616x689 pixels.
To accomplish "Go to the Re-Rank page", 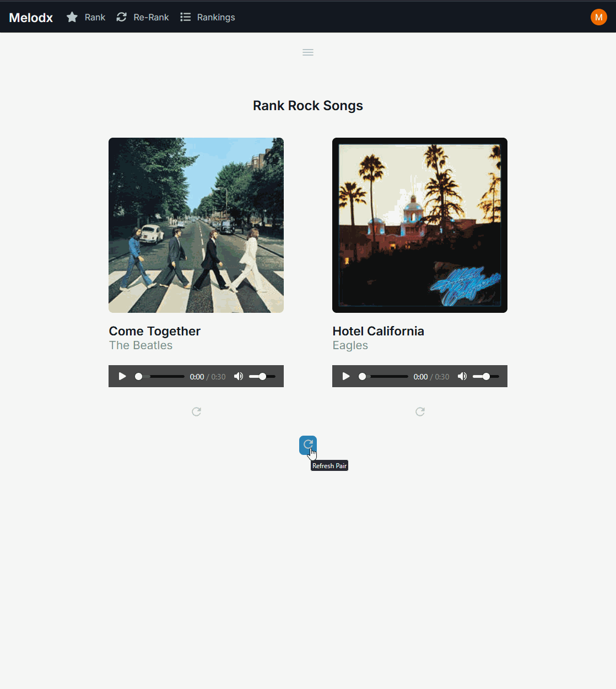I will coord(143,17).
